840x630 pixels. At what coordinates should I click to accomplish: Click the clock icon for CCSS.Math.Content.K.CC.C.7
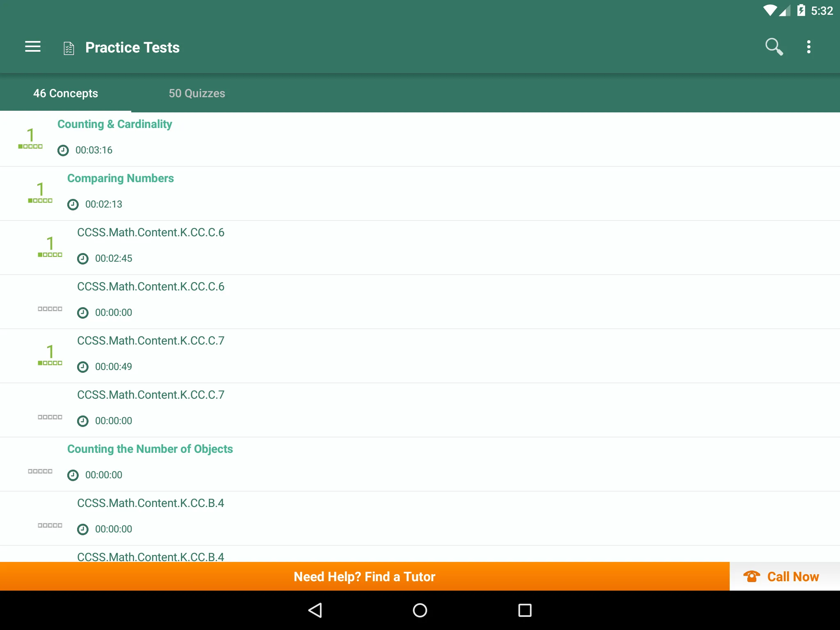(x=83, y=367)
